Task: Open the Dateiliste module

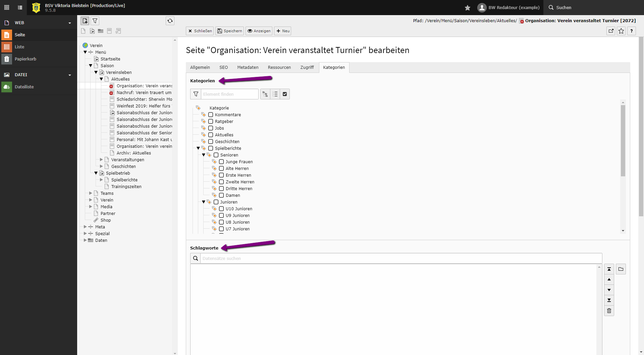Action: coord(24,87)
